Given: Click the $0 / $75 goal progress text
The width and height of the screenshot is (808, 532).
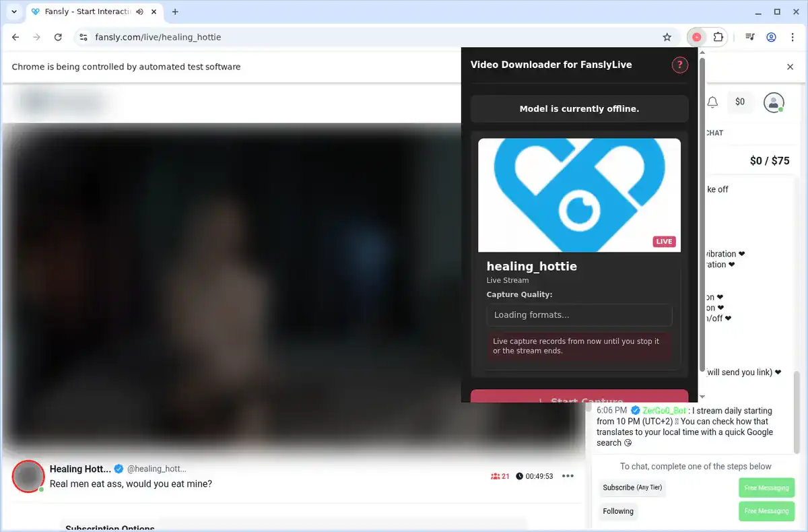Looking at the screenshot, I should click(x=770, y=161).
